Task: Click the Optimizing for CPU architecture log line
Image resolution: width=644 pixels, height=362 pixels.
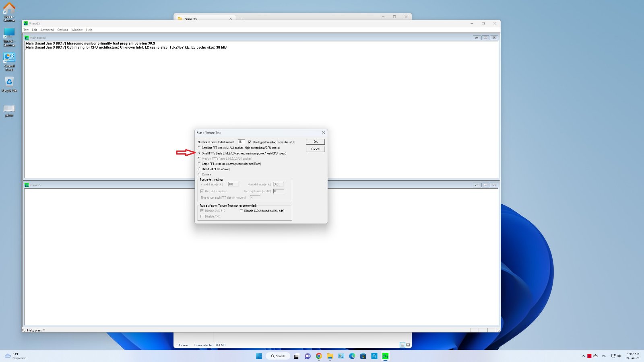Action: click(x=126, y=47)
